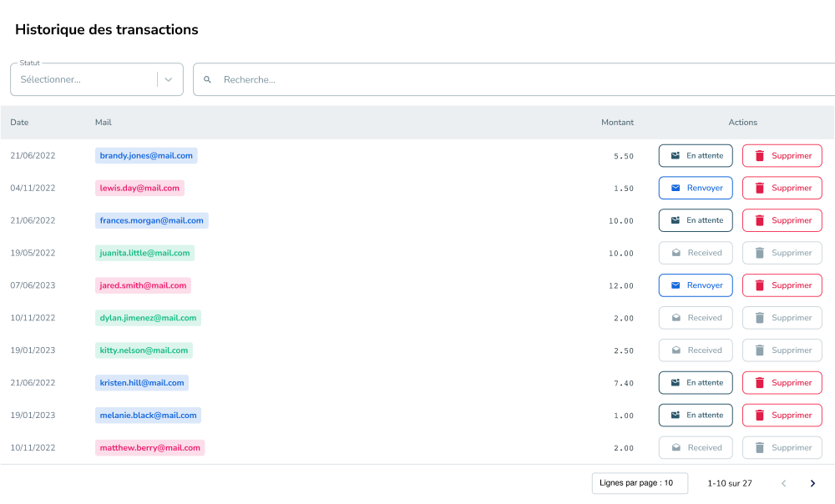Click envelope icon in jared.smith Renvoyer button
The image size is (835, 504).
(676, 285)
